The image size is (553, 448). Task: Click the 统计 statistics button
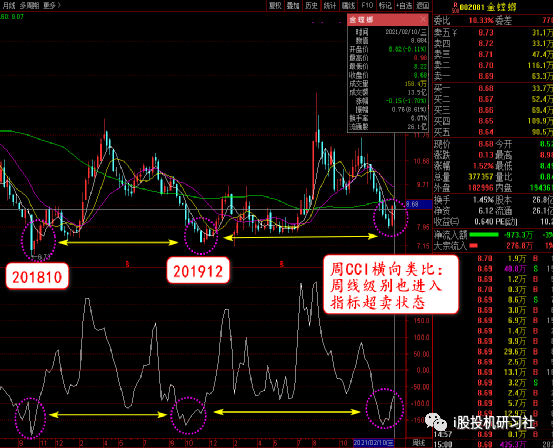pyautogui.click(x=330, y=5)
